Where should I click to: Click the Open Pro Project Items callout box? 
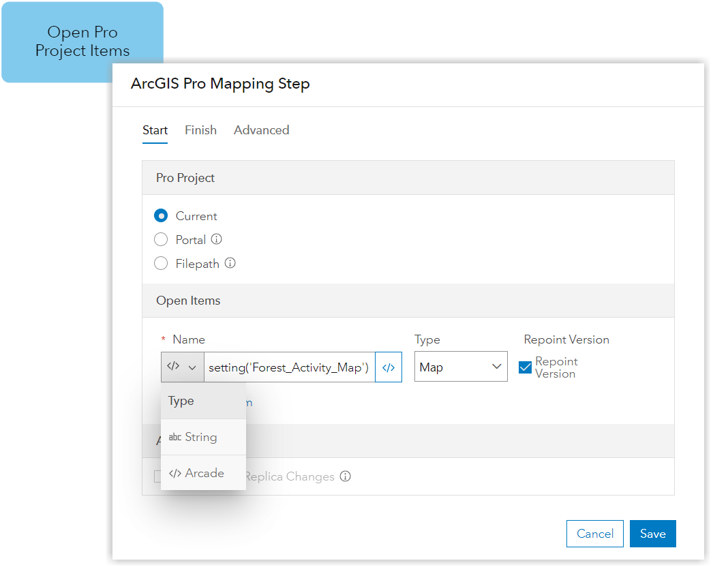[82, 42]
